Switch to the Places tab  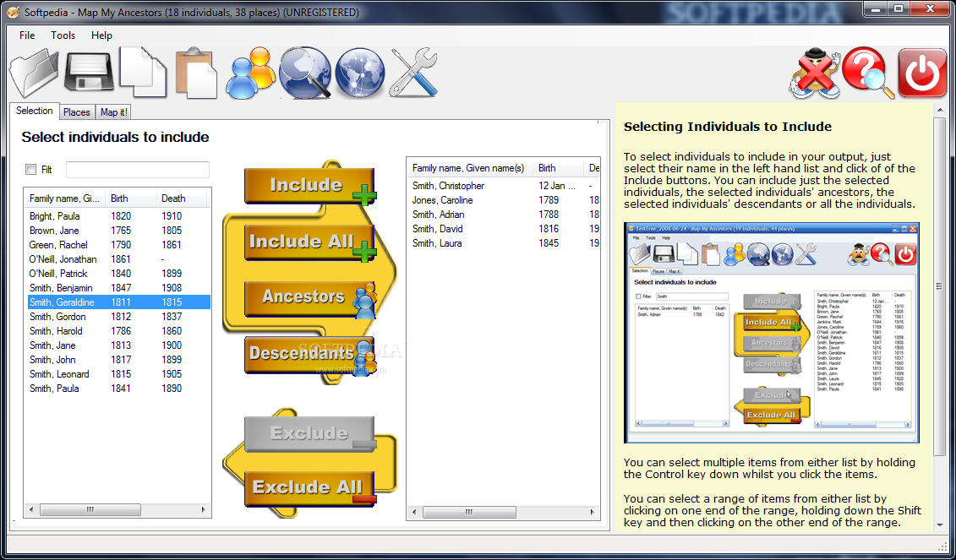tap(77, 112)
